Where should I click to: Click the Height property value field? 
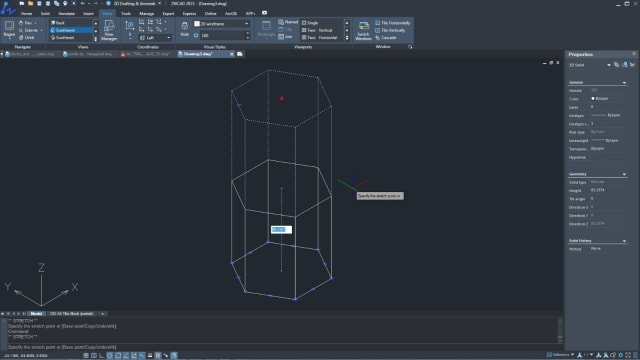coord(607,190)
